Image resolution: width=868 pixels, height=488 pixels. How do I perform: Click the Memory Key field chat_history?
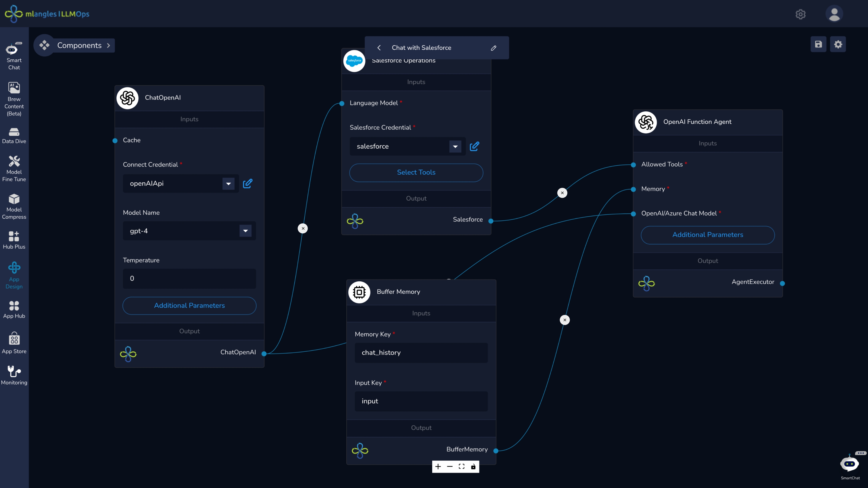[421, 353]
